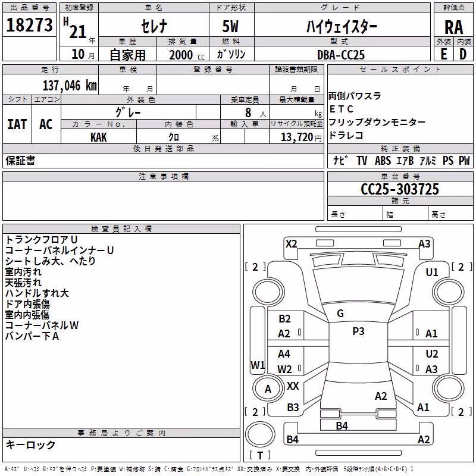This screenshot has height=476, width=476.
Task: Click the note 天張汚れ
Action: [23, 283]
